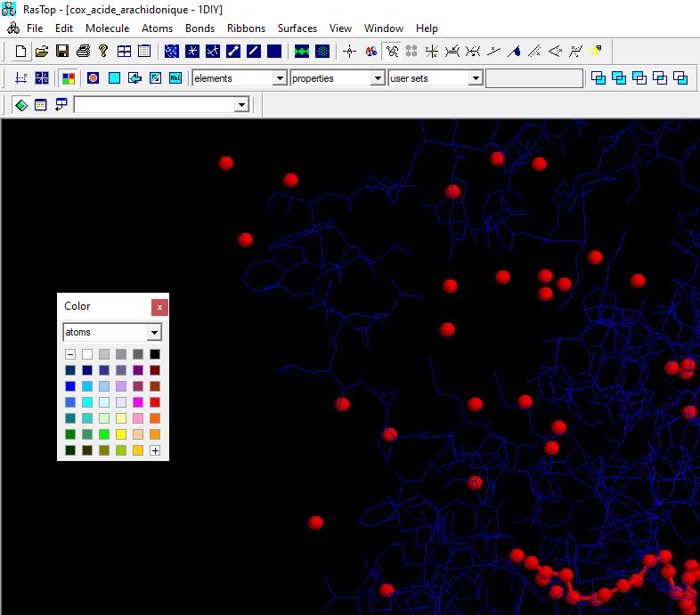Expand the elements dropdown
Viewport: 700px width, 615px height.
280,78
